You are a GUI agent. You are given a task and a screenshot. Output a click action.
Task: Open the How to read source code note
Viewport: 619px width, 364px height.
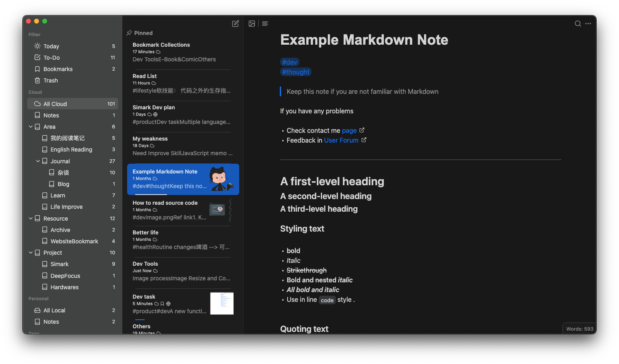point(183,210)
